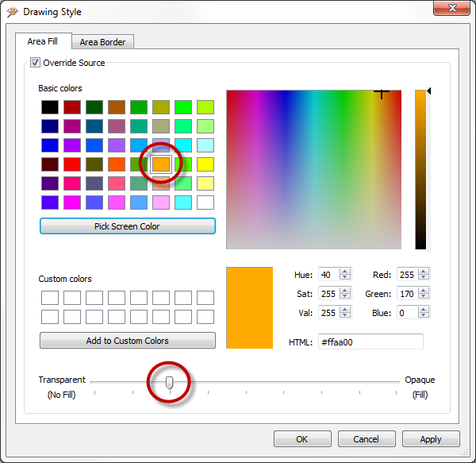Choose the pale yellow basic color swatch
The height and width of the screenshot is (463, 476).
pyautogui.click(x=205, y=183)
